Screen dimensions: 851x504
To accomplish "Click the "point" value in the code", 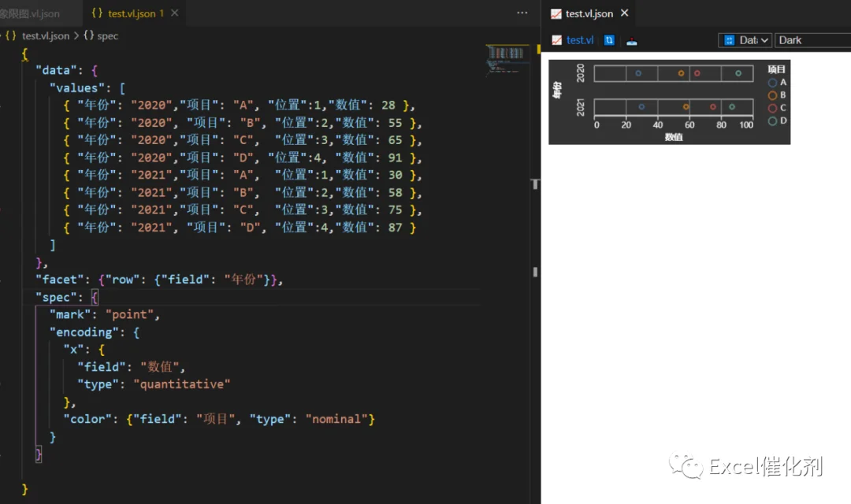I will coord(129,315).
